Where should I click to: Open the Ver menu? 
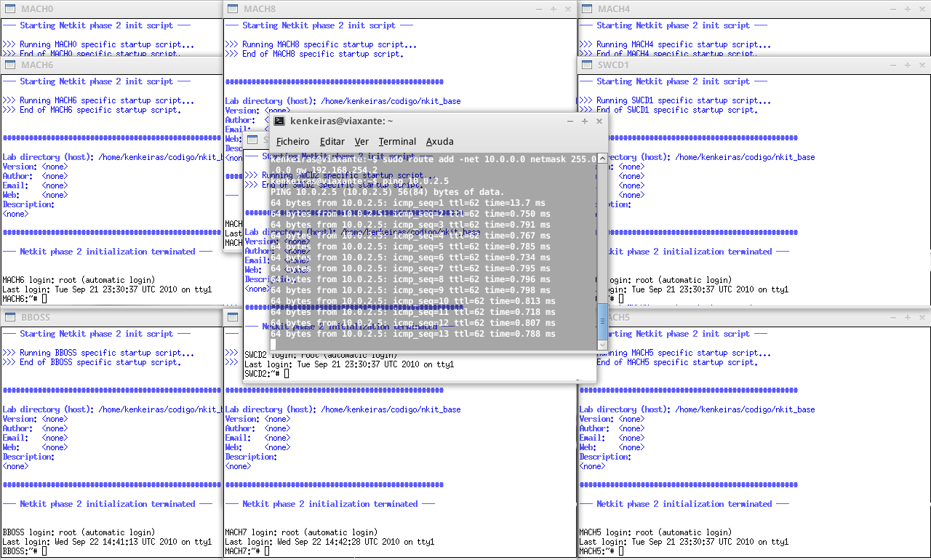tap(361, 142)
